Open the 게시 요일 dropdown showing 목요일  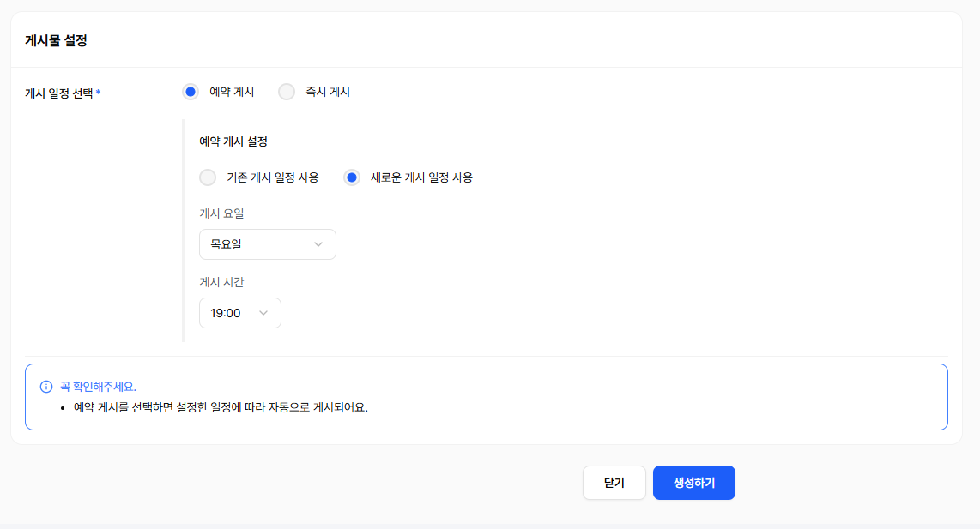[x=267, y=244]
